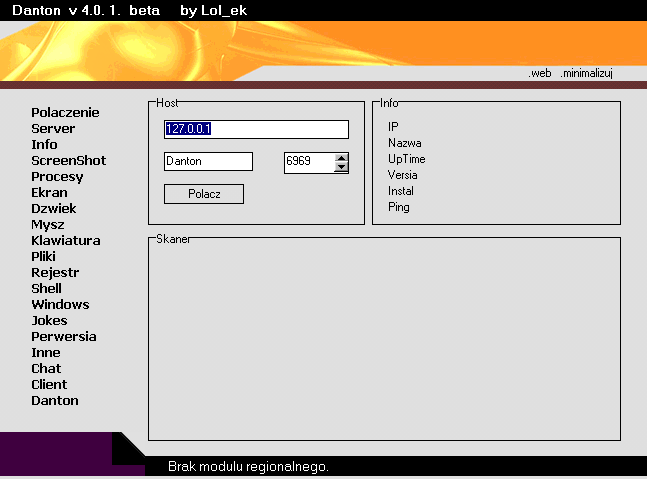Open the .web link
This screenshot has width=647, height=479.
[540, 73]
